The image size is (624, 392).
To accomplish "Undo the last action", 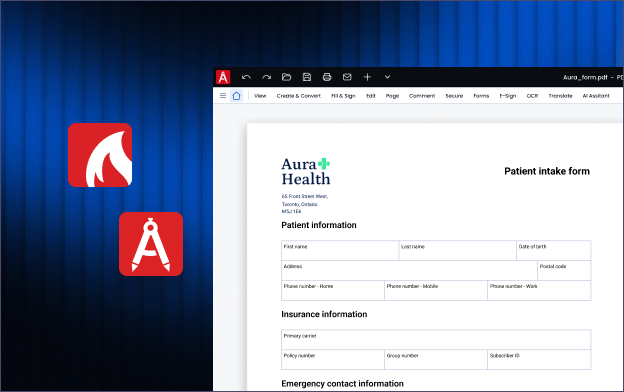I will 246,77.
